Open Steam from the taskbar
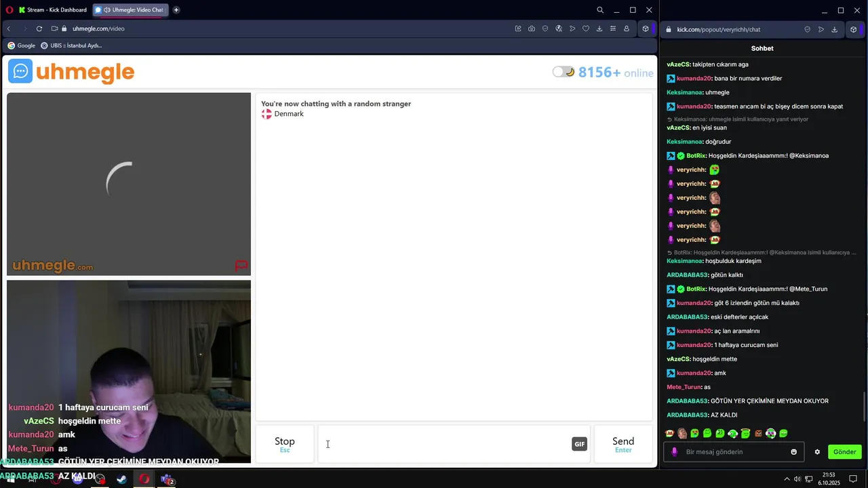The width and height of the screenshot is (868, 488). point(121,479)
